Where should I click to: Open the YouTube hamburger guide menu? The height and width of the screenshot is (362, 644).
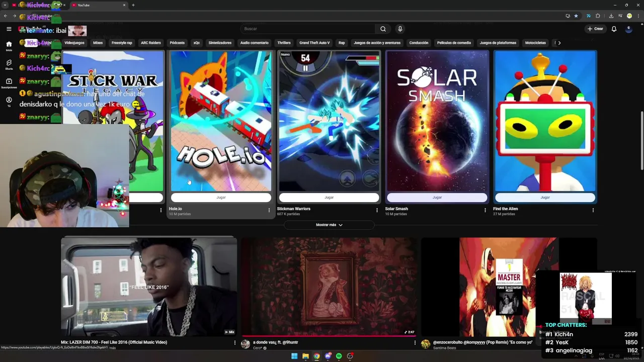point(9,29)
